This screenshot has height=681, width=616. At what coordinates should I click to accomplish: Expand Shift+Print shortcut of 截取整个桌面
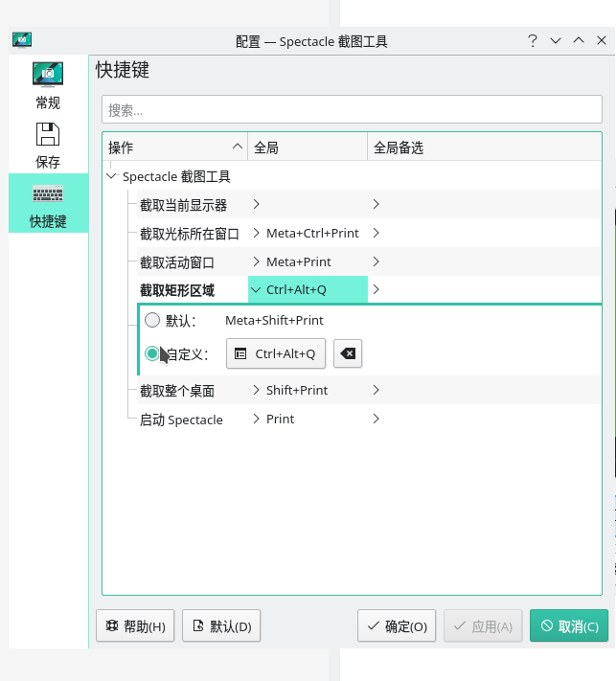tap(257, 390)
